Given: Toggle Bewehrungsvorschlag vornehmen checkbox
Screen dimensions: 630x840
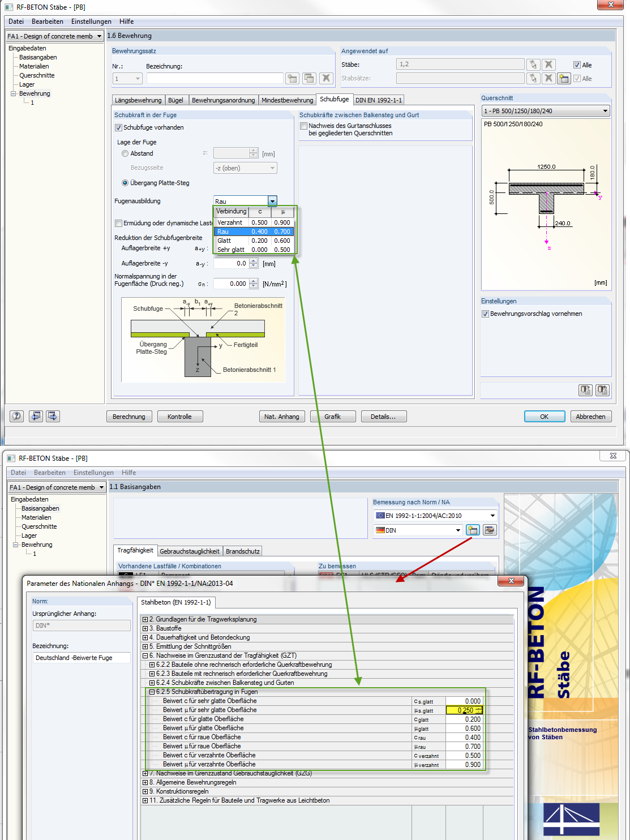Looking at the screenshot, I should click(485, 314).
